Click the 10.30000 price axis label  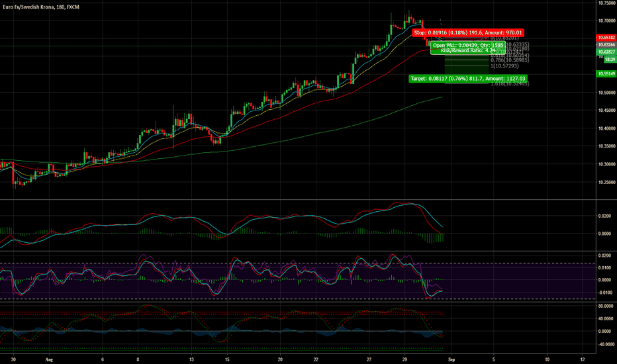tap(607, 165)
